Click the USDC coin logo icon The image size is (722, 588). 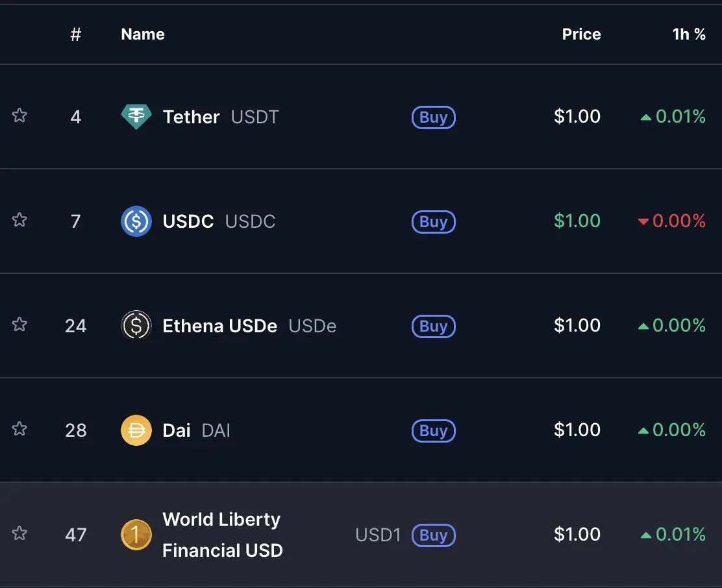pos(136,221)
